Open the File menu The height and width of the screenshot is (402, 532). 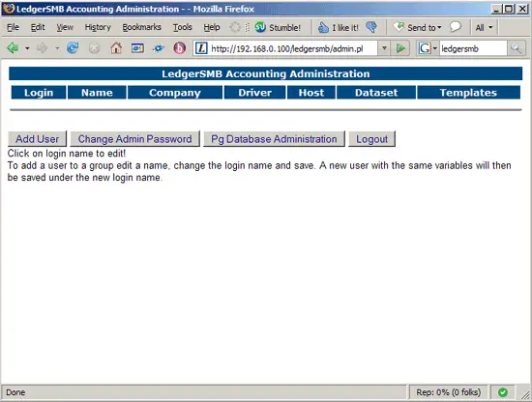13,27
